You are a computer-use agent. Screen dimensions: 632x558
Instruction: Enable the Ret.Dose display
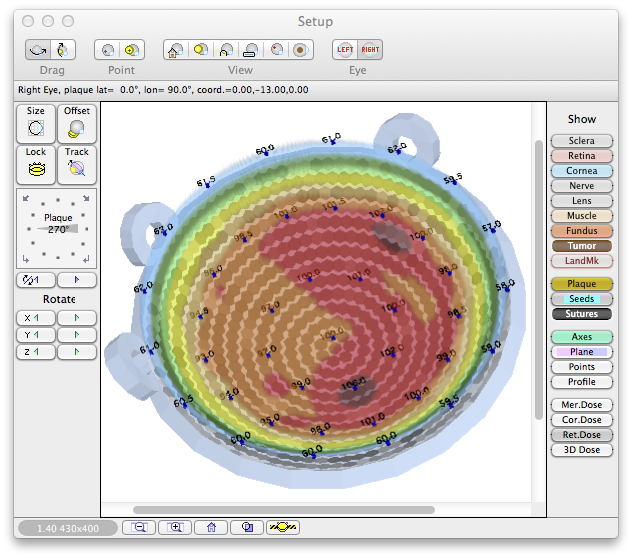[x=581, y=435]
